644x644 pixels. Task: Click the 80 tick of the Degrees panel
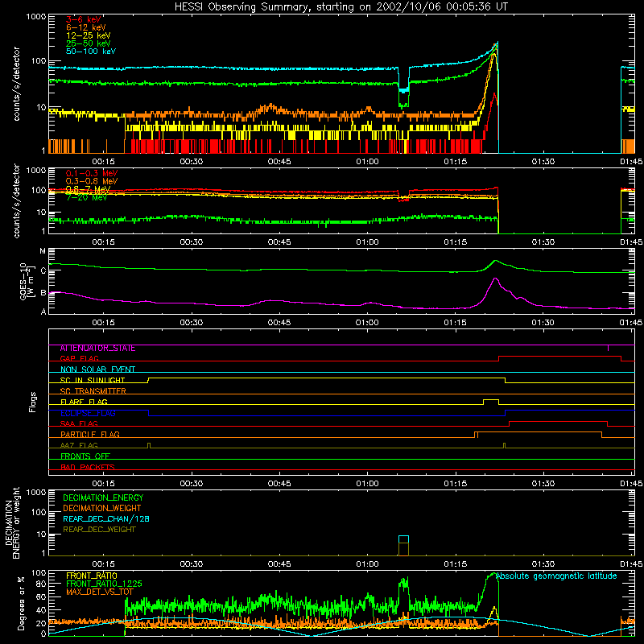[42, 583]
